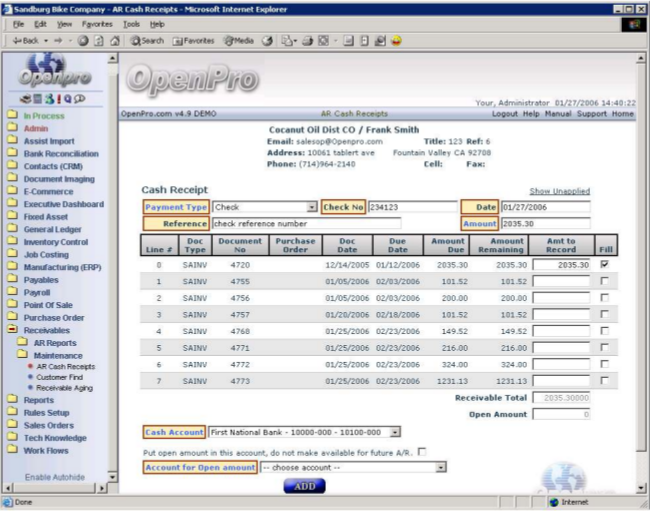Click the Media toolbar button
This screenshot has width=650, height=512.
(x=239, y=40)
